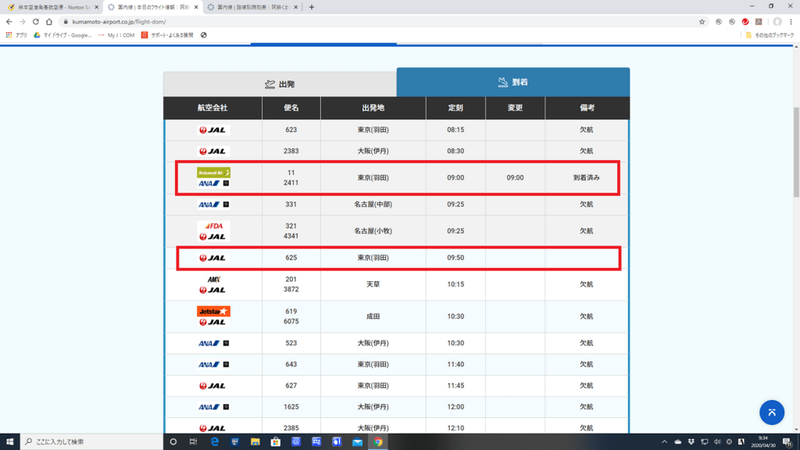Image resolution: width=800 pixels, height=450 pixels.
Task: Open the Chrome menu (three dots)
Action: tap(791, 22)
